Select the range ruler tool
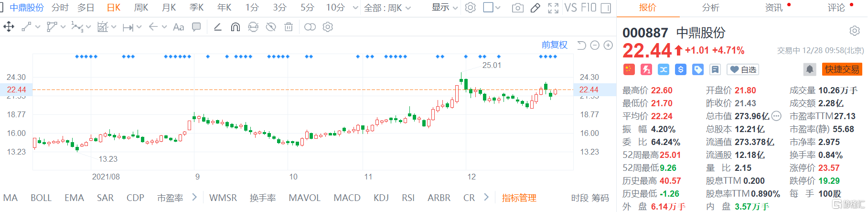This screenshot has width=868, height=212. (x=128, y=27)
